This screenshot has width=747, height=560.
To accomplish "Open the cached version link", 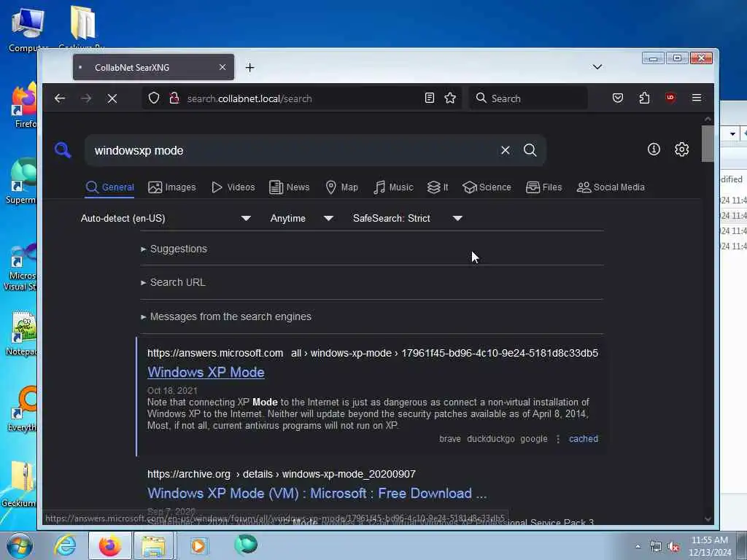I will coord(583,439).
